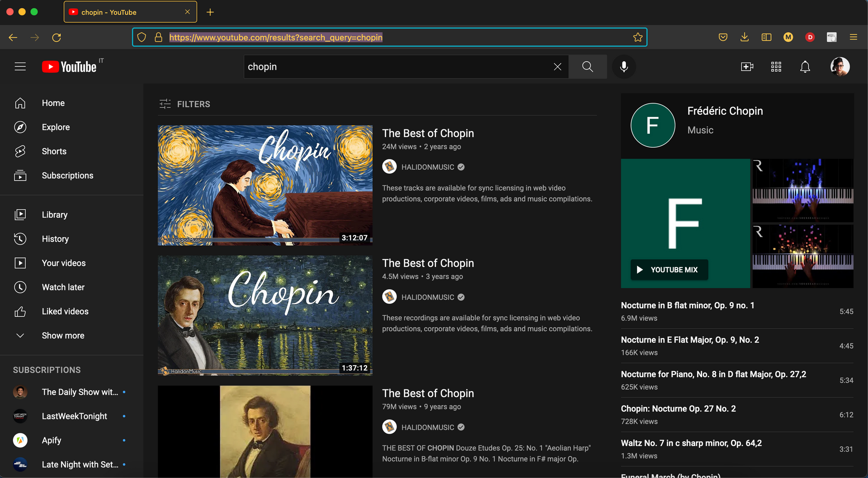The width and height of the screenshot is (868, 478).
Task: Open Shorts in the sidebar
Action: pyautogui.click(x=72, y=151)
